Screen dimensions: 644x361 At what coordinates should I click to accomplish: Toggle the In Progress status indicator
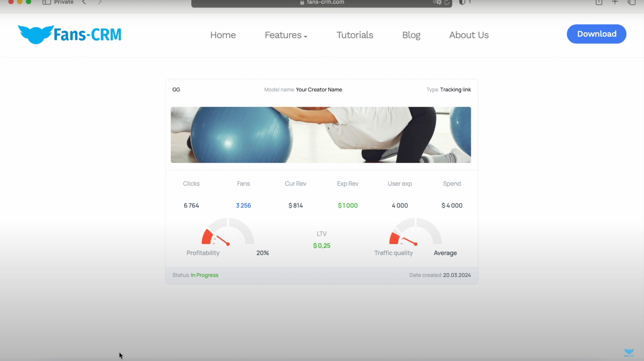(x=204, y=275)
